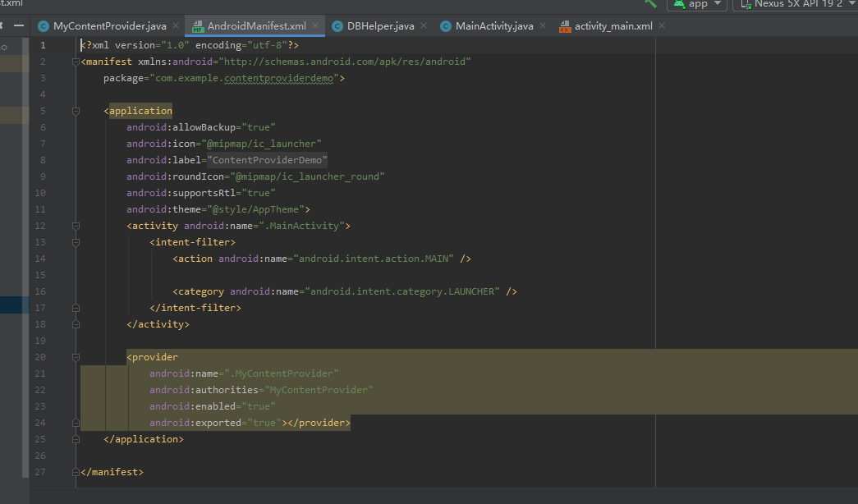The height and width of the screenshot is (504, 858).
Task: Close the activity_main.xml tab
Action: point(662,25)
